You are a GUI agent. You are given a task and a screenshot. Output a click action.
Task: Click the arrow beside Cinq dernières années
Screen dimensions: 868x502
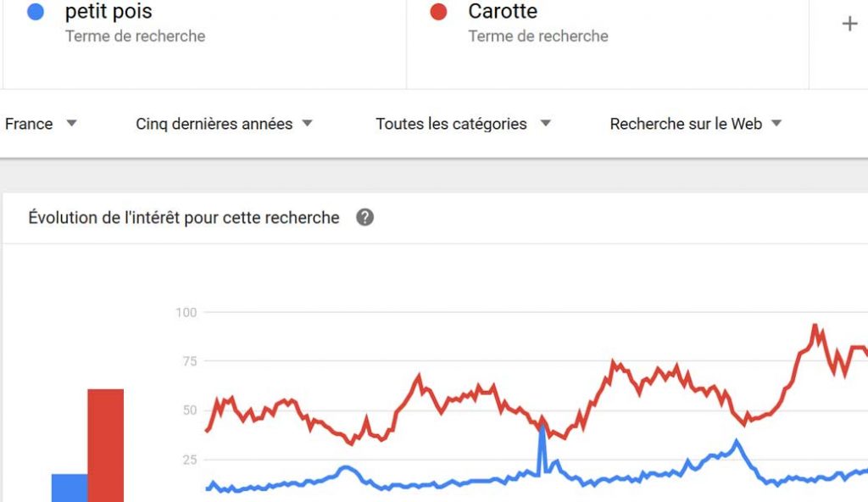coord(307,124)
